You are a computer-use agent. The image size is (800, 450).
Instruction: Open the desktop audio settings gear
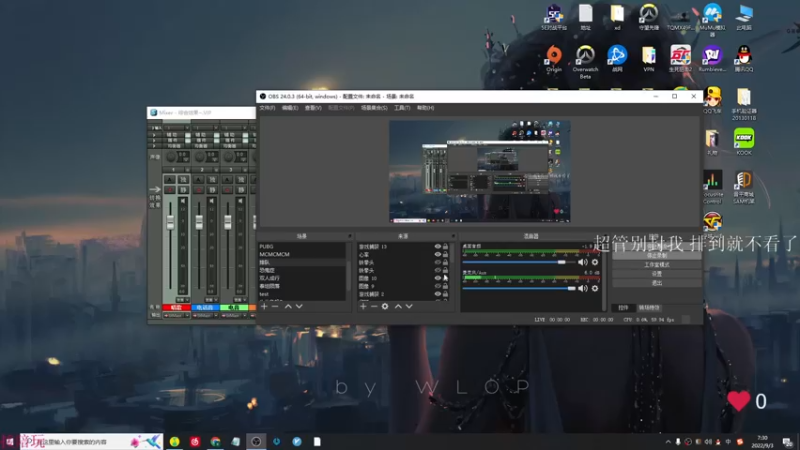tap(595, 262)
